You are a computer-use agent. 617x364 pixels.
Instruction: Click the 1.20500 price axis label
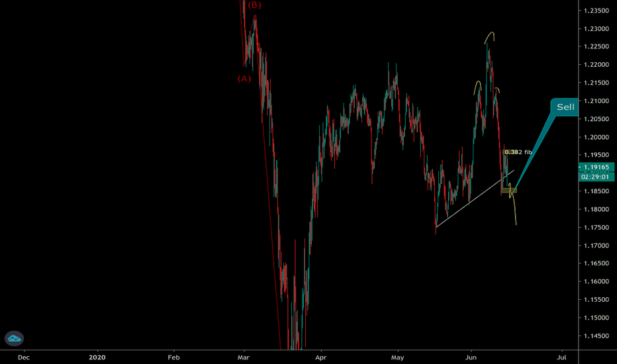596,119
